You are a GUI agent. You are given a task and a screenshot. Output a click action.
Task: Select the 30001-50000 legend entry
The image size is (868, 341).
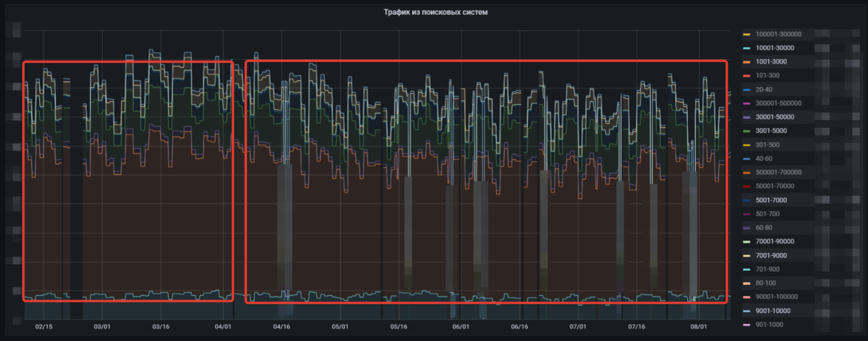[x=775, y=117]
